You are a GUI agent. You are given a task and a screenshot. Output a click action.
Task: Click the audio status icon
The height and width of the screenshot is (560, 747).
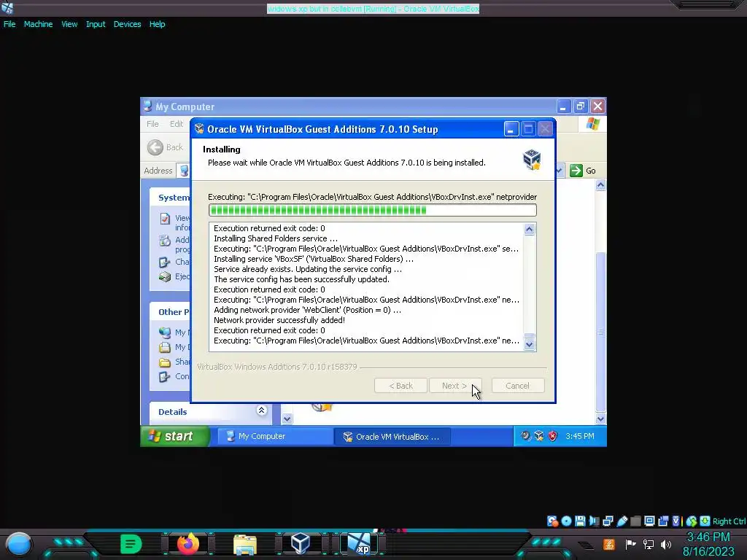click(x=594, y=521)
